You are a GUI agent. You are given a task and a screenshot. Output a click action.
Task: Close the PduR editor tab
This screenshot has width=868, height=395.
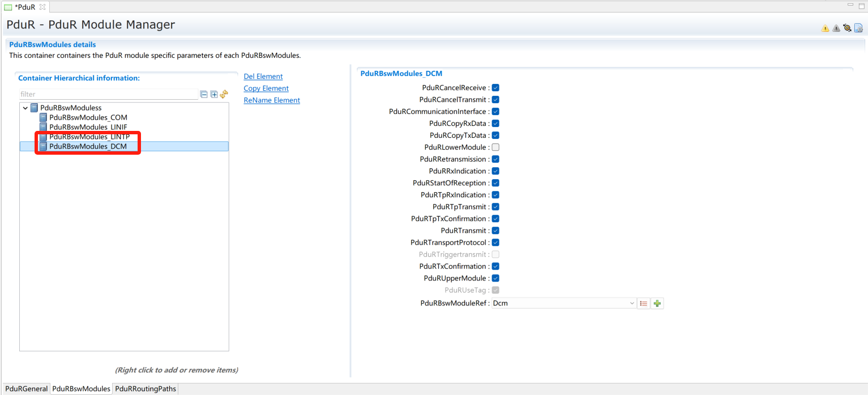(x=42, y=7)
